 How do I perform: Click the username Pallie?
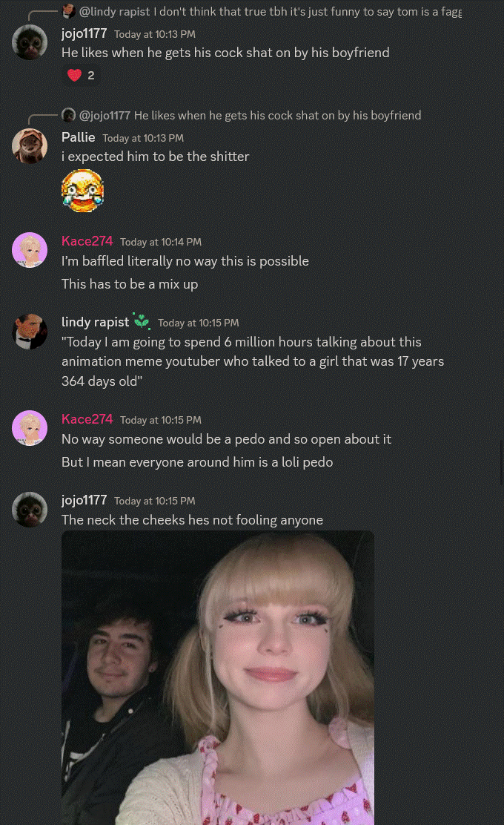coord(79,137)
